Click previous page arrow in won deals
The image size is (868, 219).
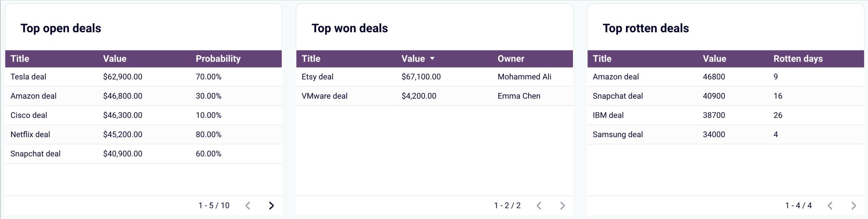539,206
